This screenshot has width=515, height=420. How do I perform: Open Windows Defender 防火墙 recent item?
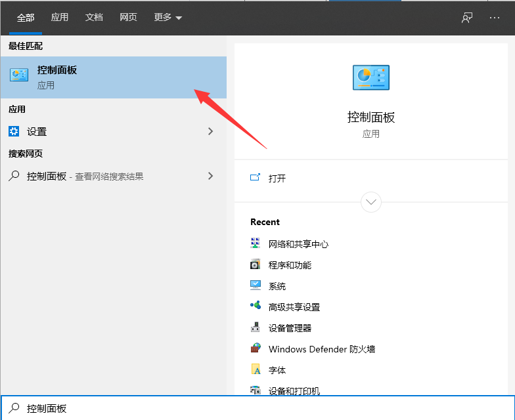pyautogui.click(x=321, y=349)
